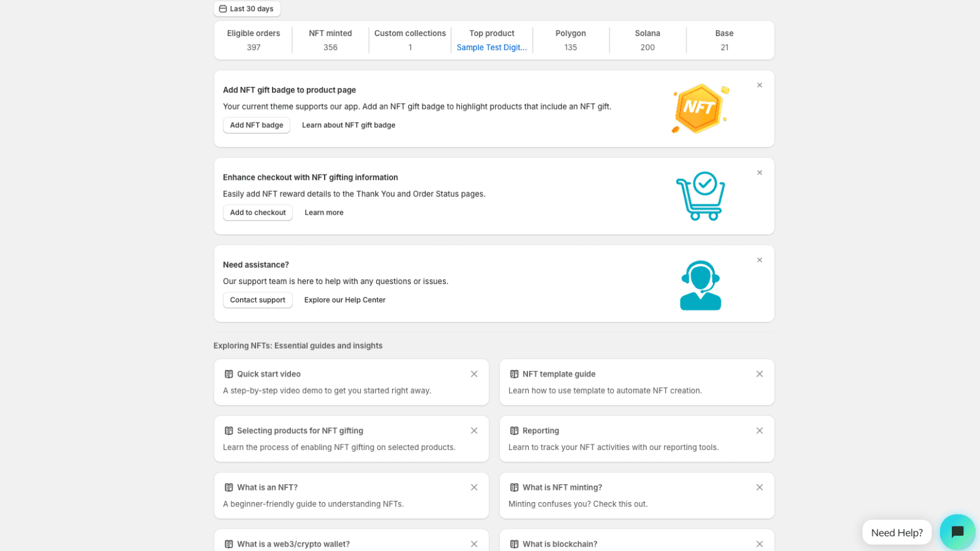Click the calendar icon in the date filter
This screenshot has width=980, height=551.
pyautogui.click(x=223, y=9)
